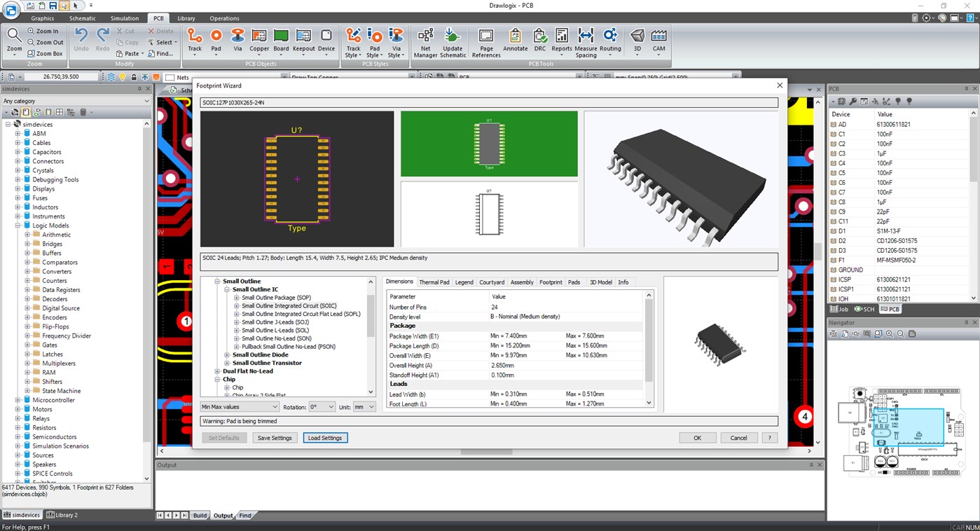Click the green Type footprint preview thumbnail
Viewport: 980px width, 531px height.
point(488,144)
